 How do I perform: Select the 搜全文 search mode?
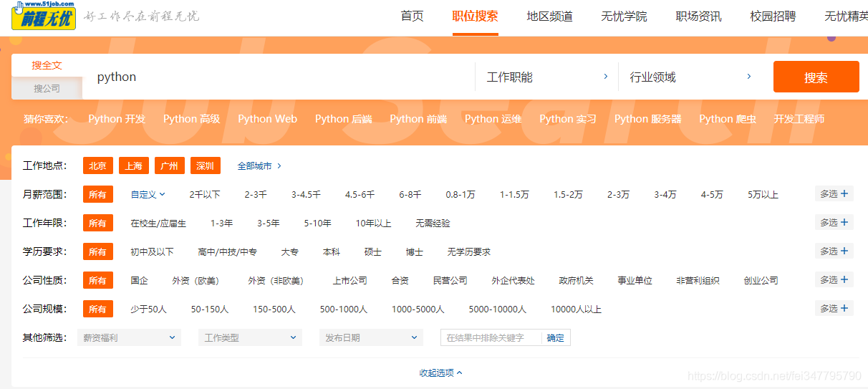47,65
